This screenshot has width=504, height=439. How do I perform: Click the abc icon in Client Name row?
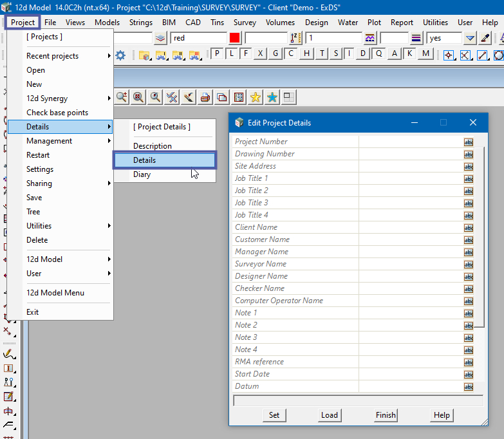click(x=469, y=227)
